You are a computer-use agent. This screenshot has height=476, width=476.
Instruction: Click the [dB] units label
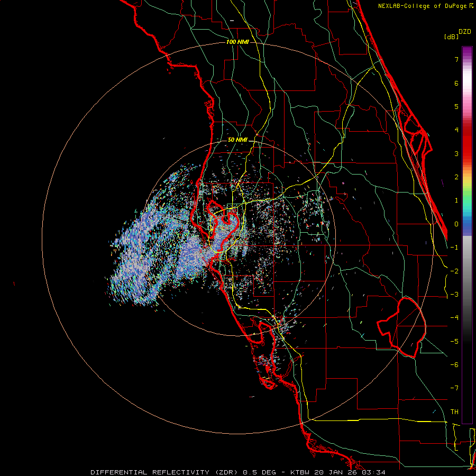pyautogui.click(x=451, y=36)
